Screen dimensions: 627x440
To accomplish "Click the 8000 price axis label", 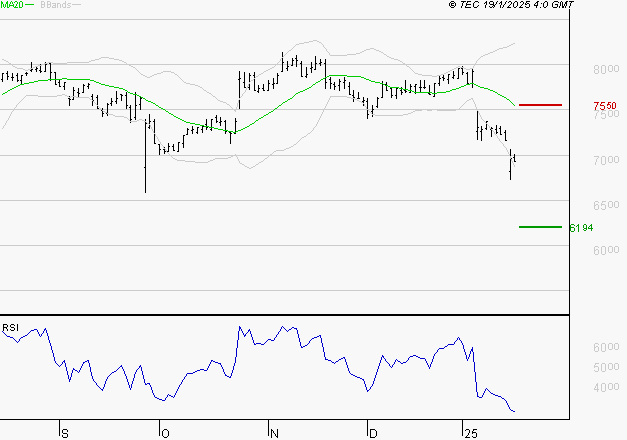I will (x=606, y=69).
